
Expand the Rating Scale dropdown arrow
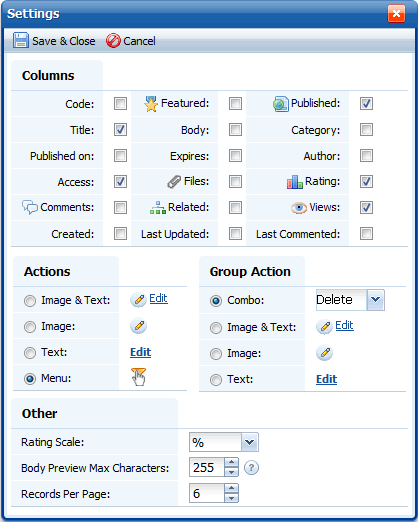tap(250, 442)
